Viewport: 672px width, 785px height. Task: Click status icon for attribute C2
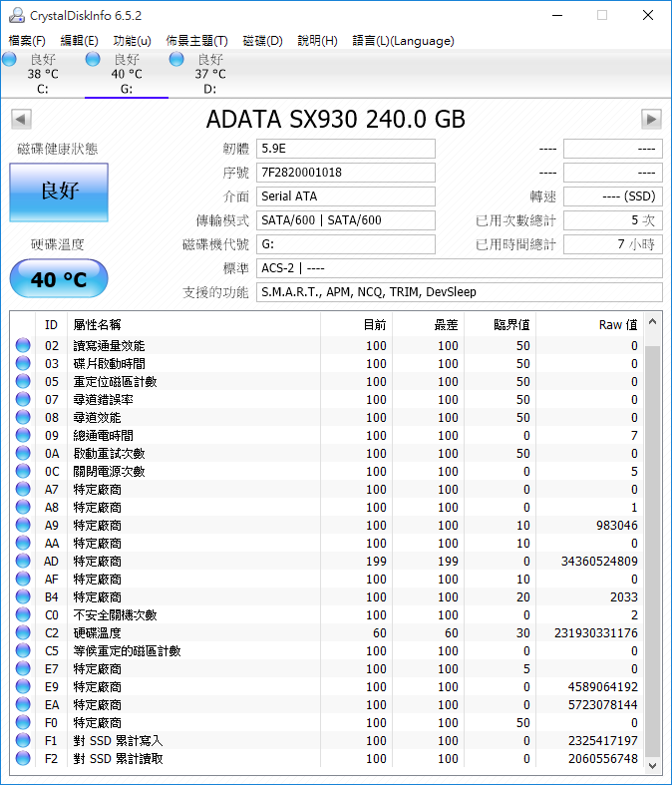click(23, 632)
